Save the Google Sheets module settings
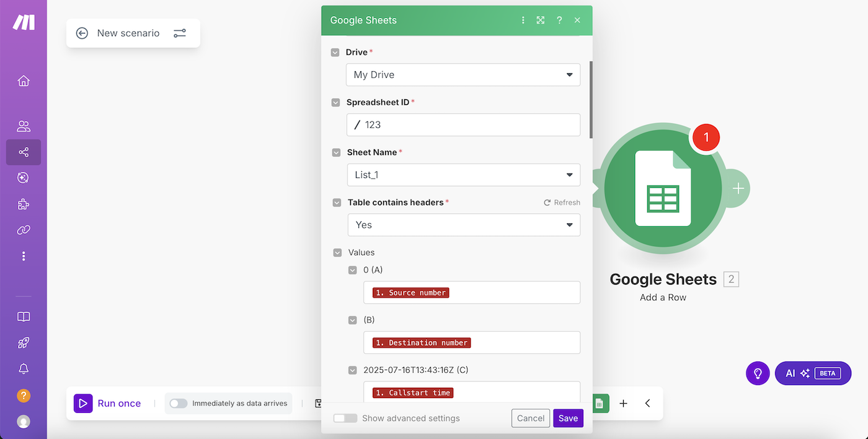868x439 pixels. click(x=568, y=418)
